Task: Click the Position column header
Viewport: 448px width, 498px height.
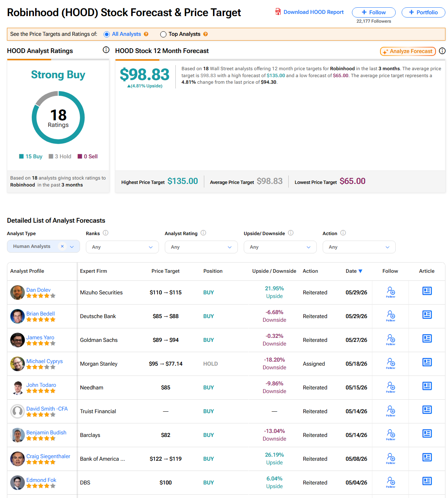Action: tap(213, 271)
